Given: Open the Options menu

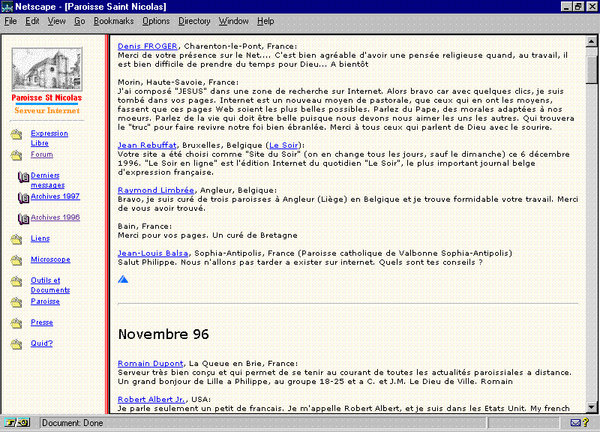Looking at the screenshot, I should (156, 21).
